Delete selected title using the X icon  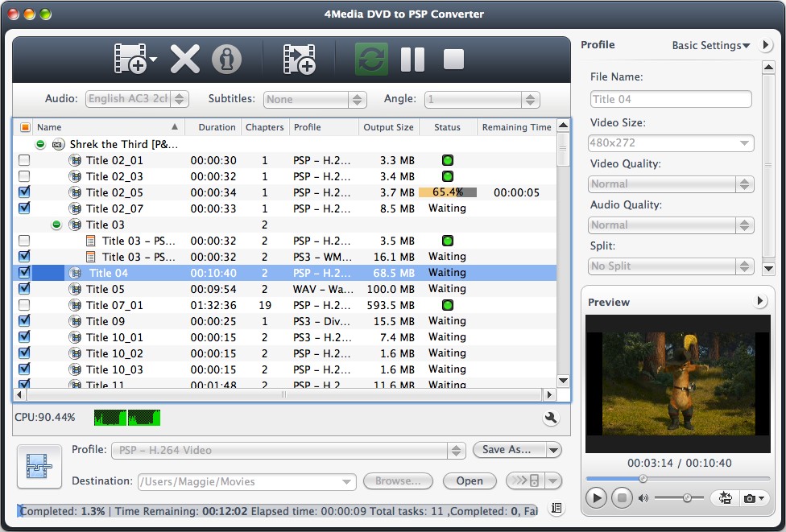pyautogui.click(x=186, y=57)
